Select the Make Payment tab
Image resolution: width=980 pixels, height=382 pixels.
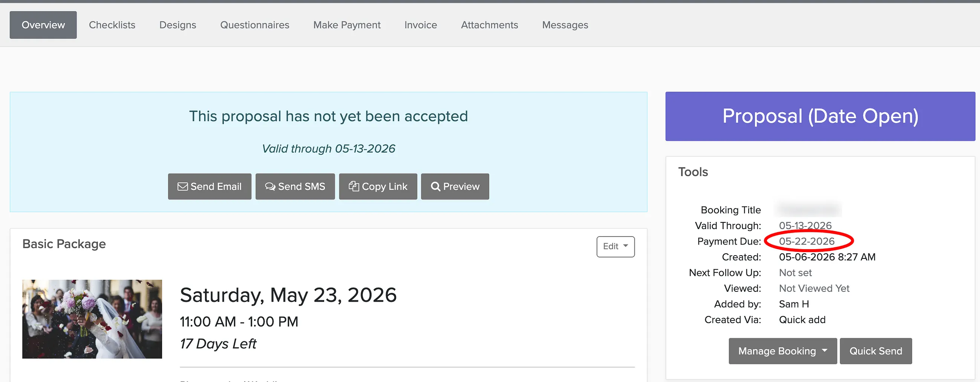[346, 25]
